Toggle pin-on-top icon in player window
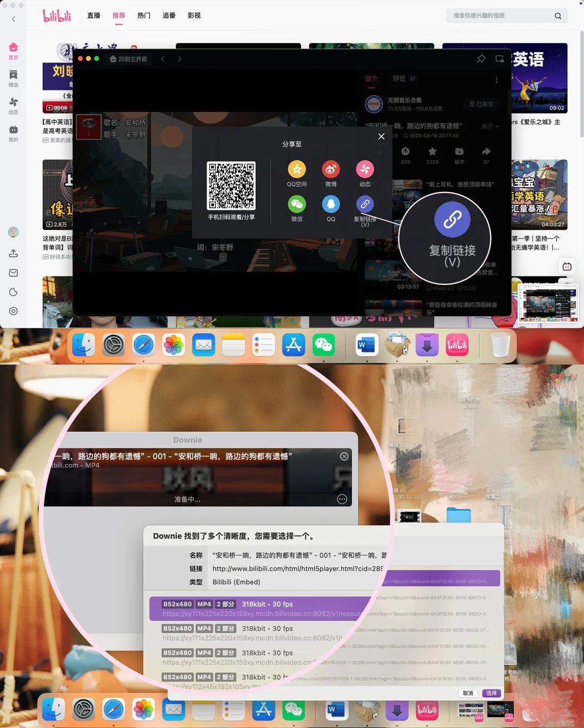 [481, 58]
